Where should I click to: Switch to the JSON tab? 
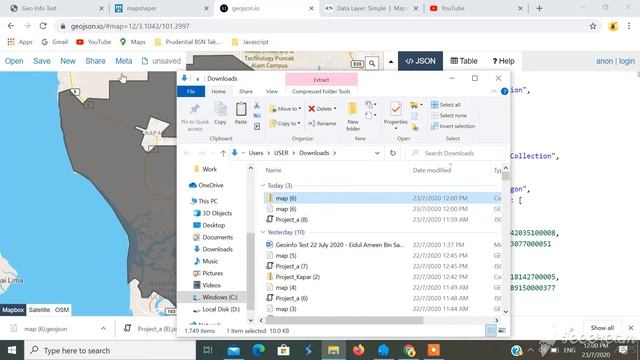(x=420, y=61)
